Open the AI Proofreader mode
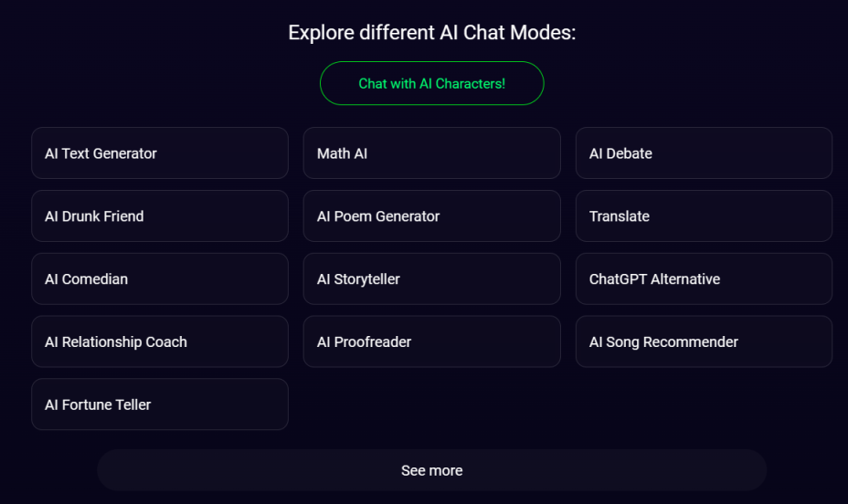 point(431,342)
